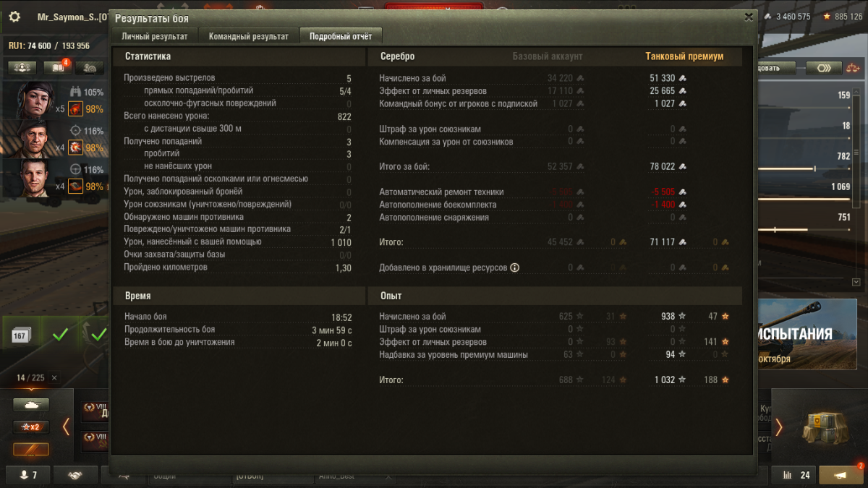The width and height of the screenshot is (868, 488).
Task: Click the resources storage info icon
Action: click(x=515, y=267)
